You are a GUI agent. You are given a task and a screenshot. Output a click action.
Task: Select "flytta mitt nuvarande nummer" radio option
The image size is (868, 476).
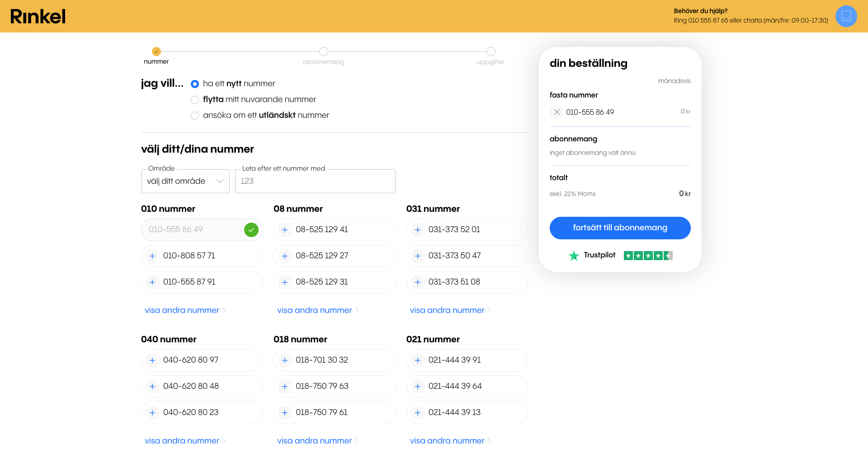[195, 100]
